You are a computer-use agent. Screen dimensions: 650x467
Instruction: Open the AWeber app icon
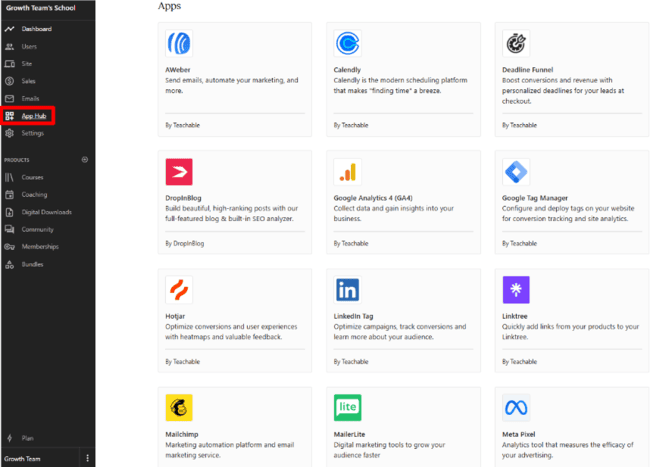179,43
